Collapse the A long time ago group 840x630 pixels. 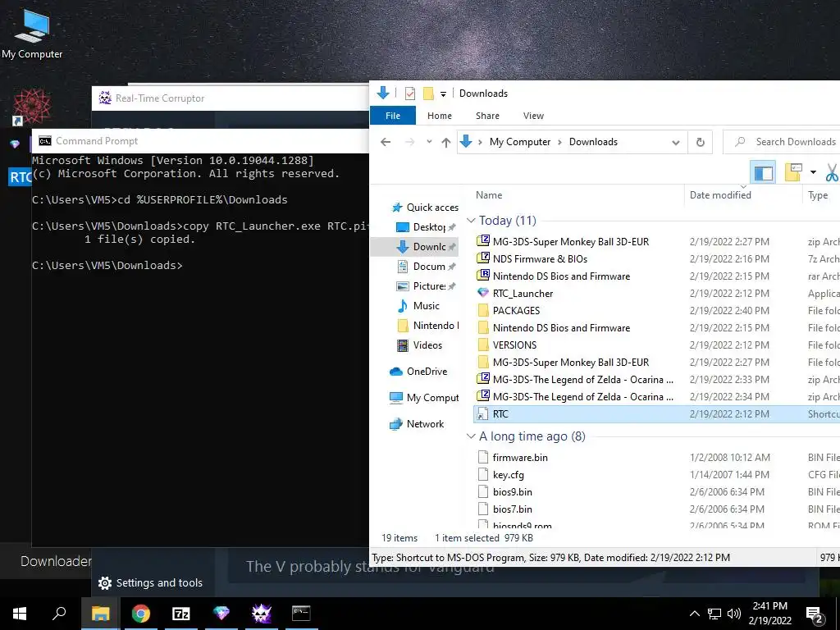[471, 436]
